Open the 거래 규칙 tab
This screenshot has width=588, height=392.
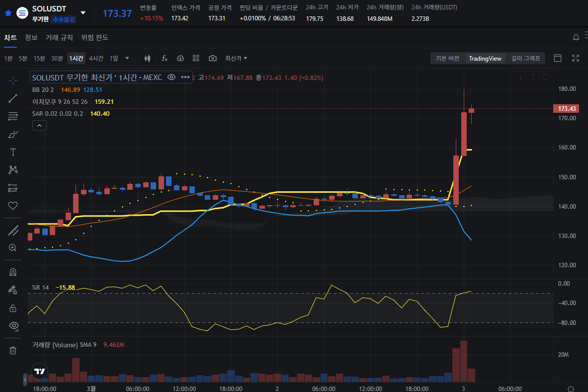point(59,37)
